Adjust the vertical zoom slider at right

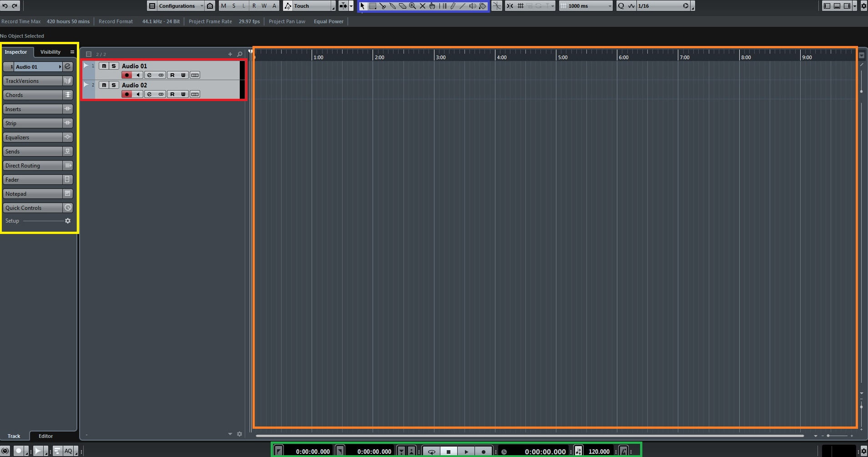(862, 406)
